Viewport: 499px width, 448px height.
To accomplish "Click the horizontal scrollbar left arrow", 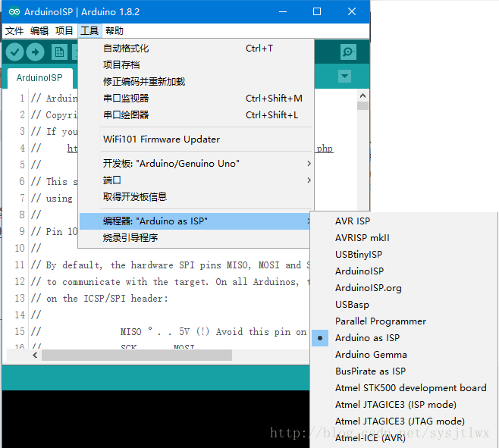I will [35, 355].
